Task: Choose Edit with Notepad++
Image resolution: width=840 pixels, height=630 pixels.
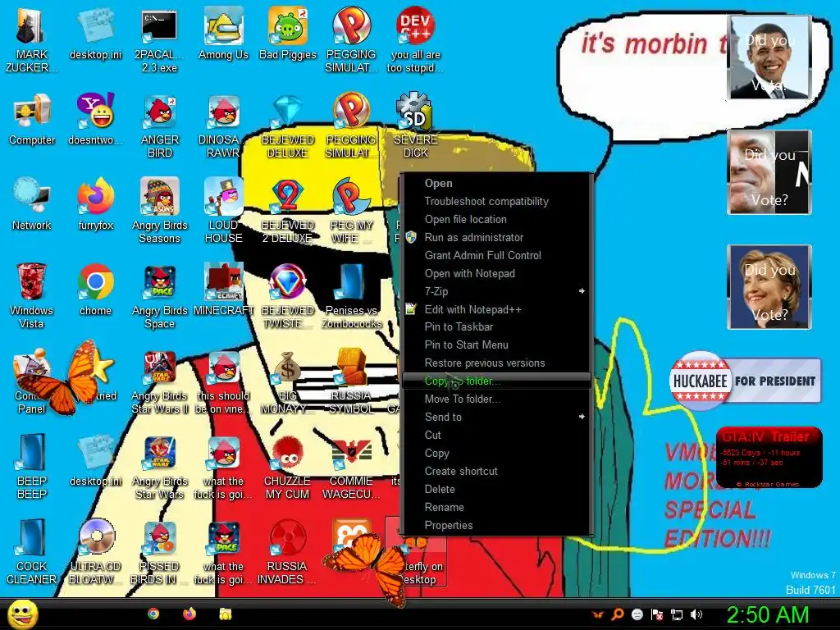Action: (496, 309)
